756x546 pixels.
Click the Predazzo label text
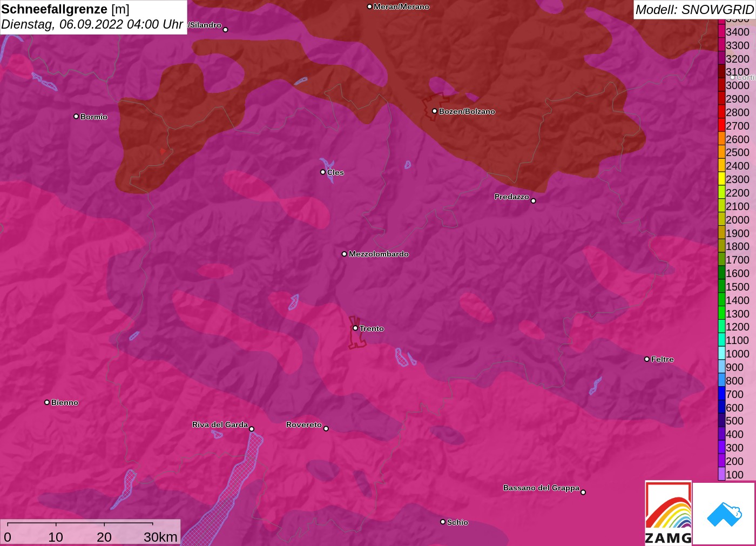(511, 197)
